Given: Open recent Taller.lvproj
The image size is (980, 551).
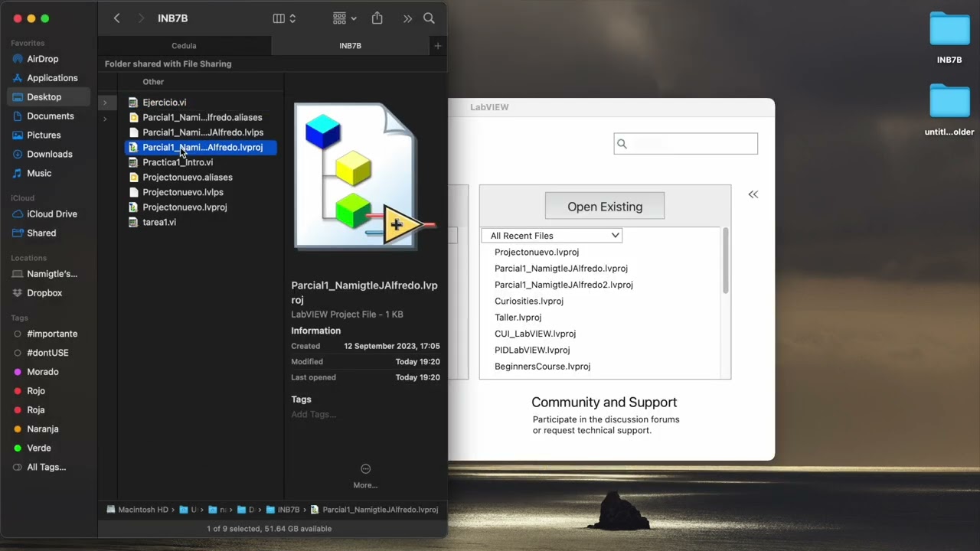Looking at the screenshot, I should point(518,318).
